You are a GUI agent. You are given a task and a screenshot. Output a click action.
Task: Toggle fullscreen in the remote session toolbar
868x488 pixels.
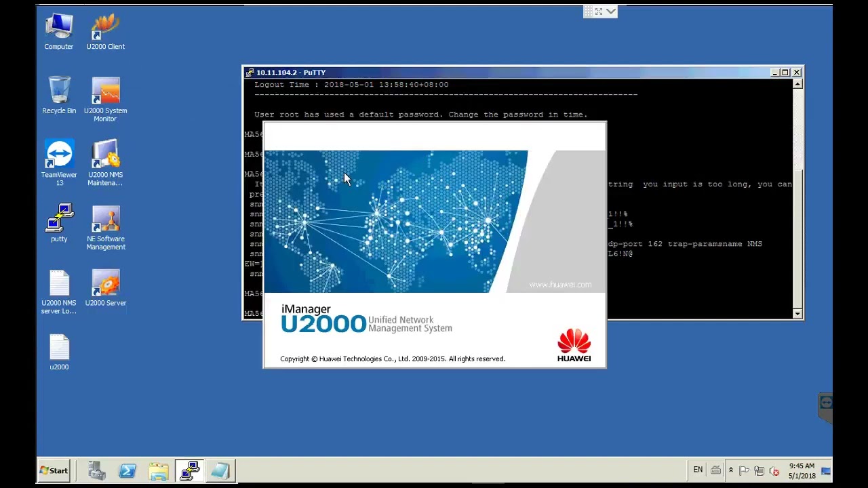[599, 12]
